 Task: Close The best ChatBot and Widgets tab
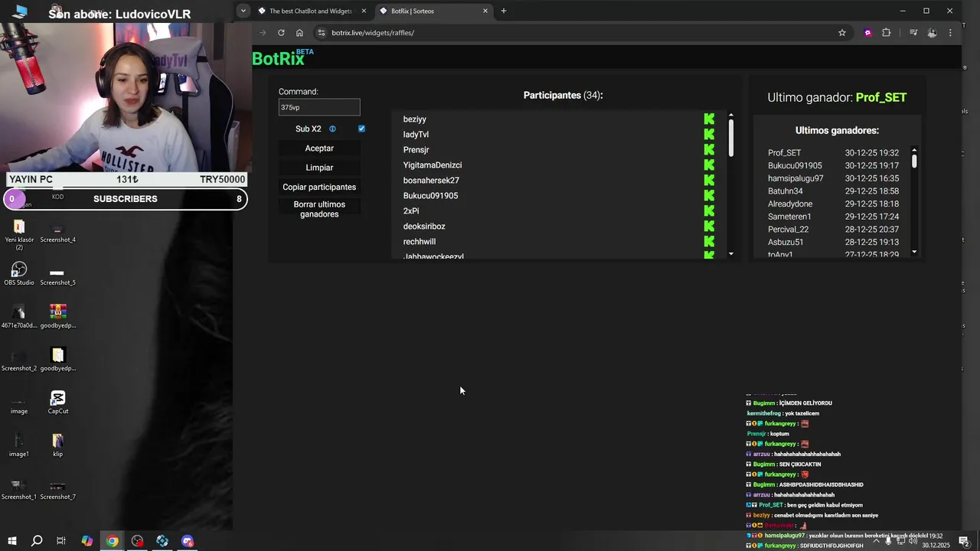pos(364,11)
